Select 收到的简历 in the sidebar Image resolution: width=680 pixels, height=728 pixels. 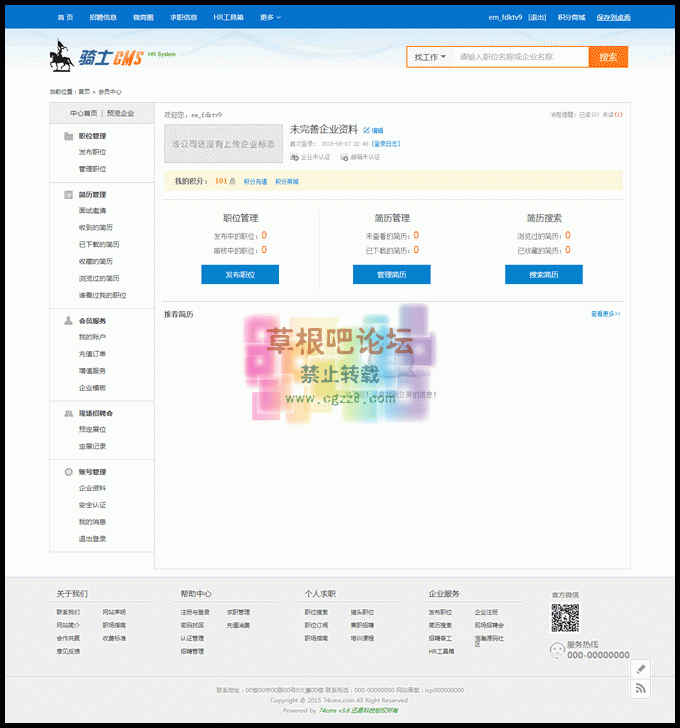(96, 228)
